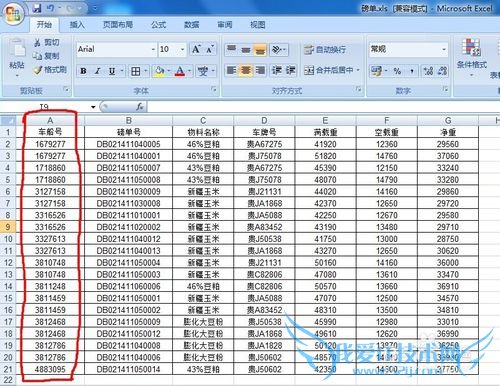Toggle top vertical alignment
This screenshot has width=500, height=386.
(x=231, y=50)
